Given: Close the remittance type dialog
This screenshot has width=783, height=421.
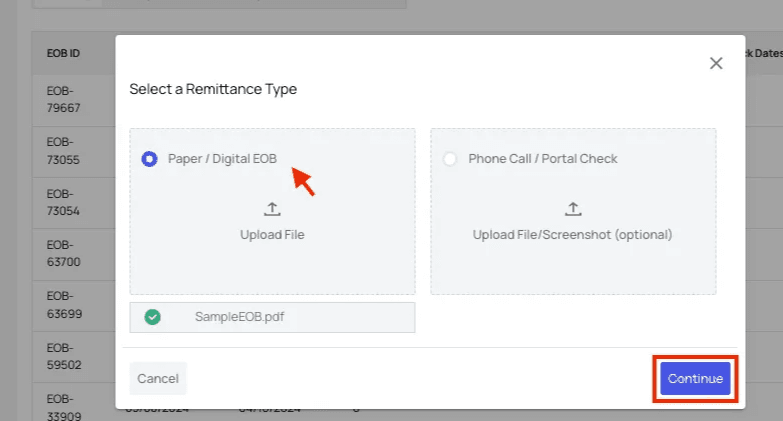Looking at the screenshot, I should (716, 63).
